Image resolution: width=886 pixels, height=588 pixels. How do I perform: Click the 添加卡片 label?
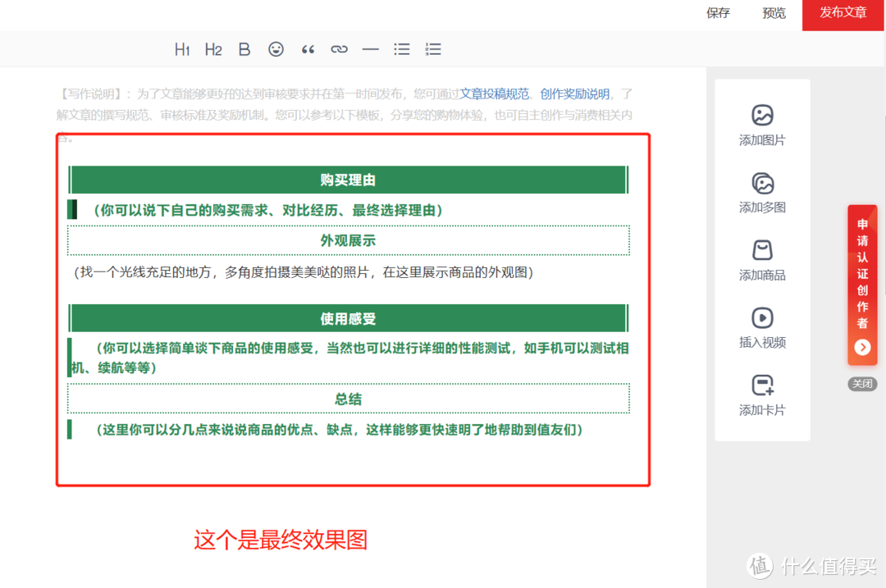(x=762, y=410)
